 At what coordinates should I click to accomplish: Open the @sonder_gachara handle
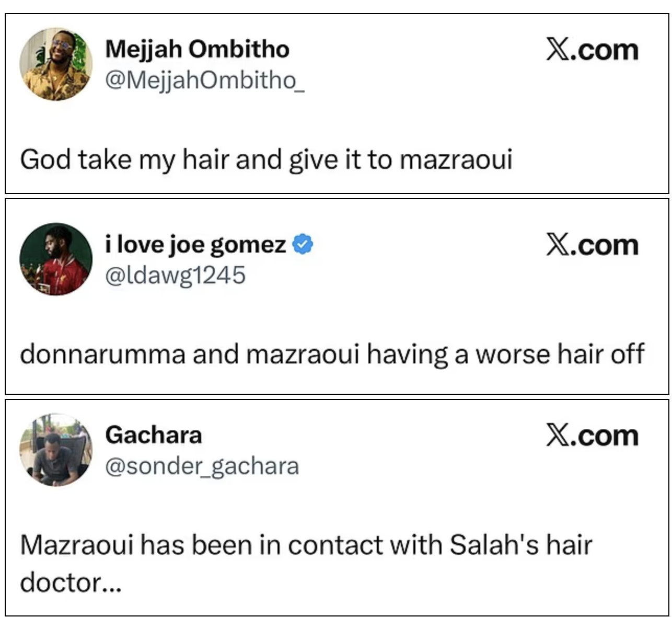202,465
